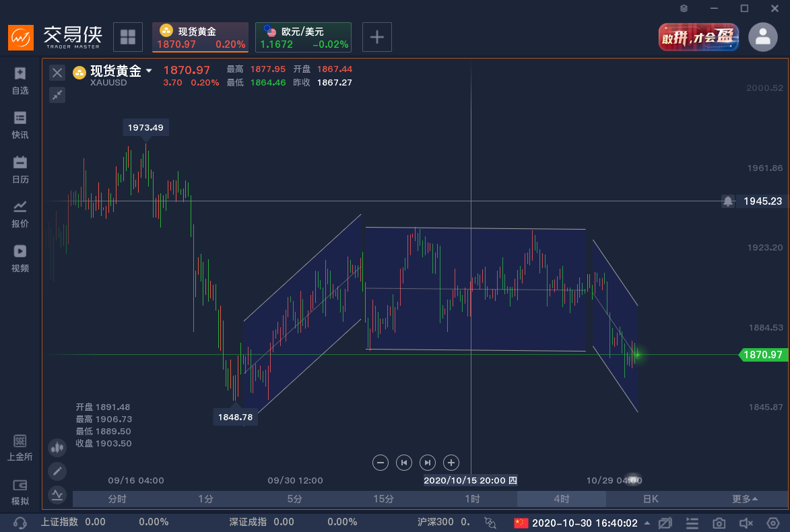Open the 快讯 news sidebar icon
Screen dimensions: 790x532
(x=20, y=125)
